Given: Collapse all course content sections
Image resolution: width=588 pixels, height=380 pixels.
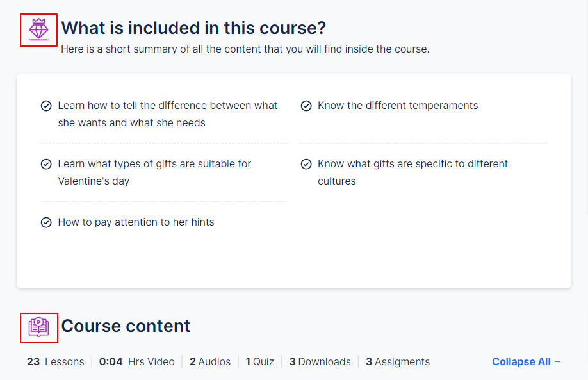Looking at the screenshot, I should coord(526,361).
